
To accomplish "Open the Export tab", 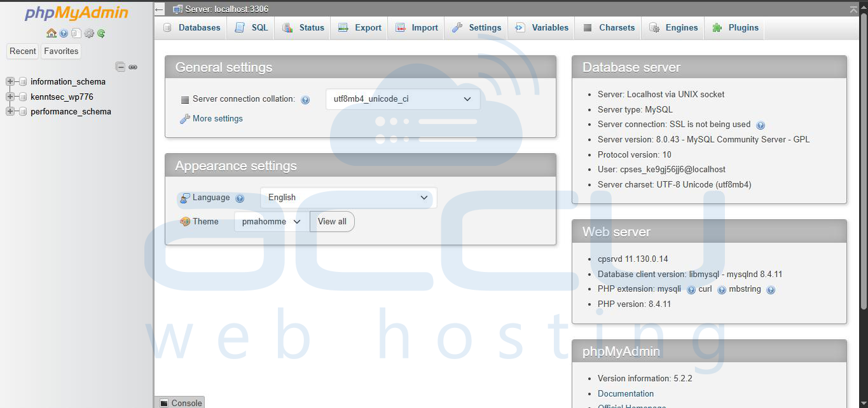I will [360, 28].
